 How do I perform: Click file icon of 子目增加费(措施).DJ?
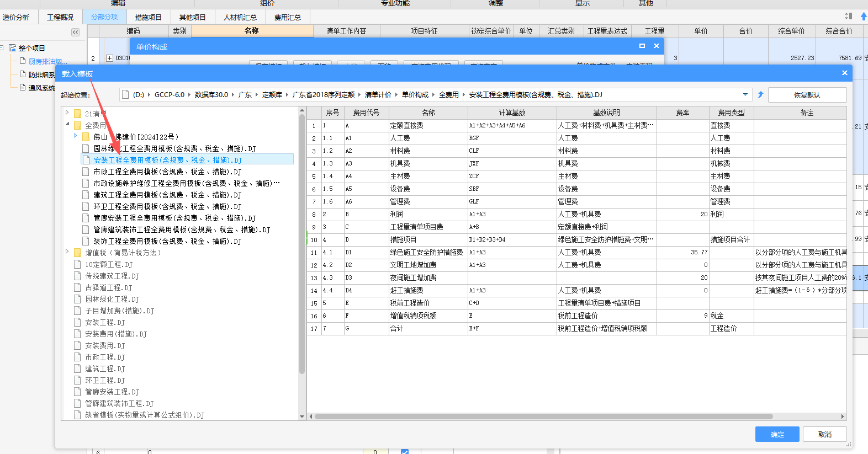point(77,311)
